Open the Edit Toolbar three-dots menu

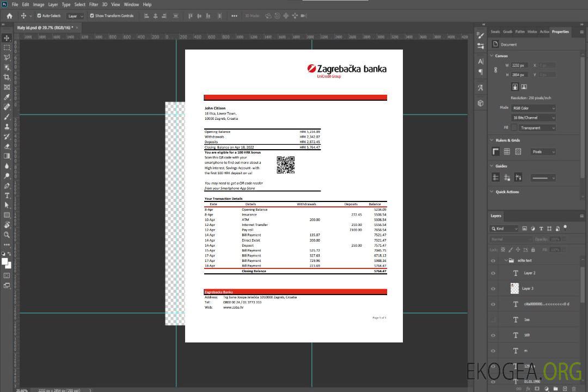7,244
